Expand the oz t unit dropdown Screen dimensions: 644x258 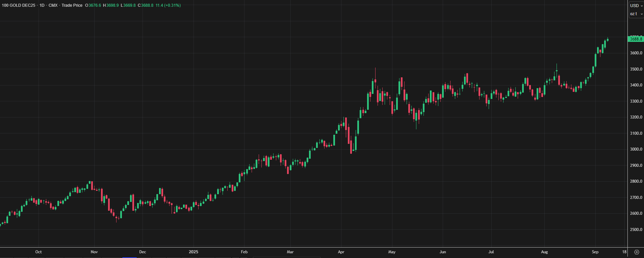[636, 14]
